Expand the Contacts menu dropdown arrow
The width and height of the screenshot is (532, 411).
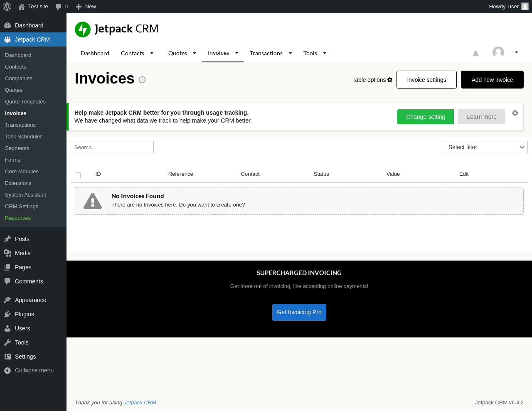coord(152,53)
